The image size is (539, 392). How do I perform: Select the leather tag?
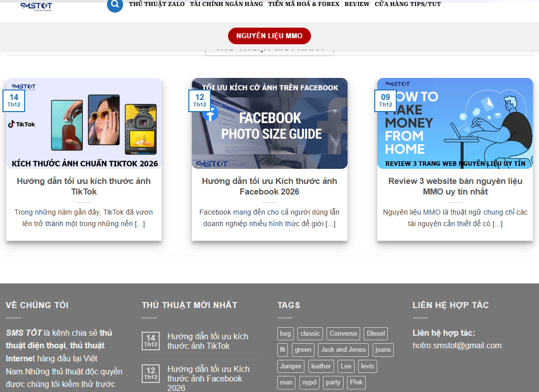(x=320, y=366)
